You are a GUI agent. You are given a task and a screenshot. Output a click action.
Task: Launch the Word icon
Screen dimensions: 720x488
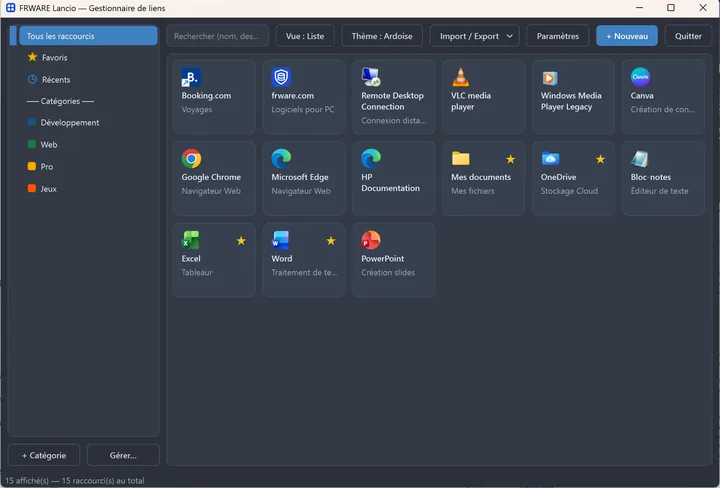(x=281, y=240)
